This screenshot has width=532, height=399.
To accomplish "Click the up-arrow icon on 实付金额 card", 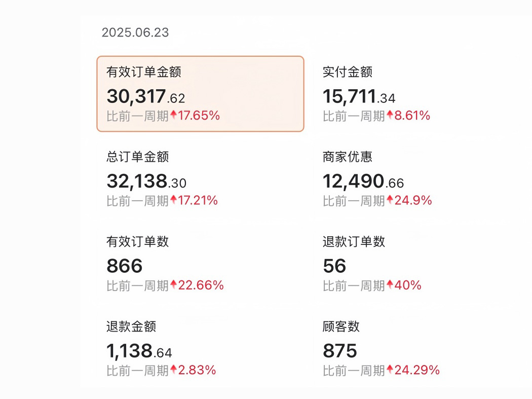I will pyautogui.click(x=390, y=116).
